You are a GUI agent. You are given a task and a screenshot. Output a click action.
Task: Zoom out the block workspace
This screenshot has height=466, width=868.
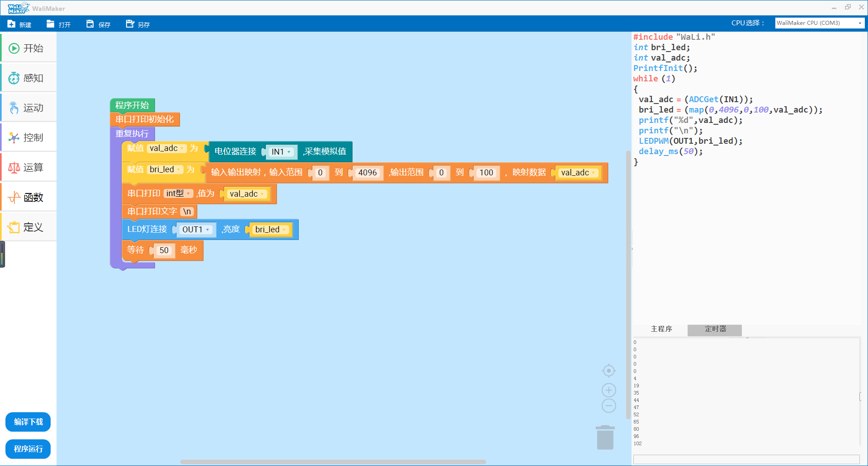pyautogui.click(x=609, y=405)
